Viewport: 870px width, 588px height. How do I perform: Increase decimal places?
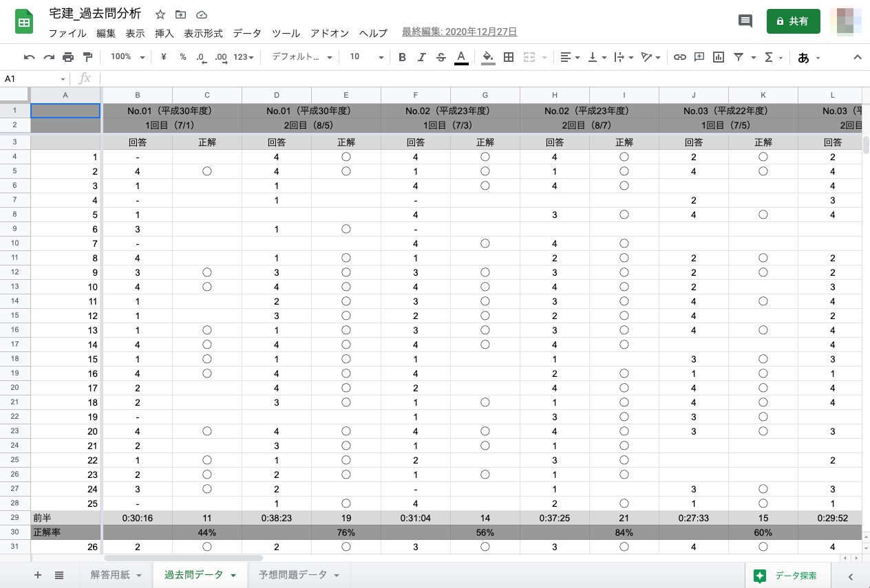pyautogui.click(x=221, y=57)
